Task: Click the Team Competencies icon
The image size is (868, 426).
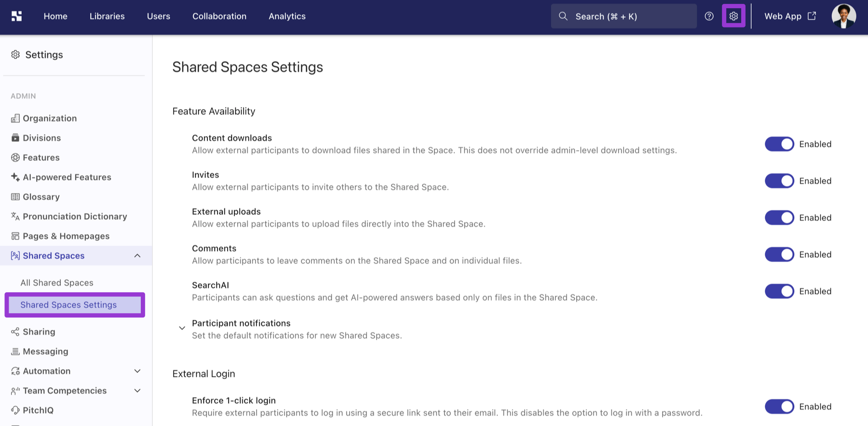Action: point(15,391)
